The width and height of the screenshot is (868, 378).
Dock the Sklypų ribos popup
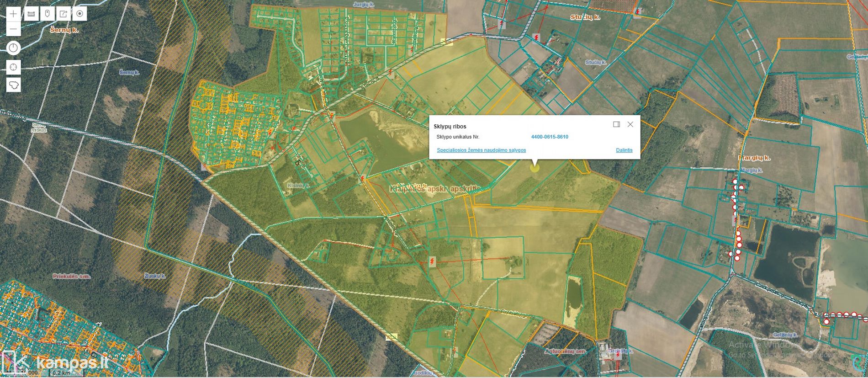(616, 124)
